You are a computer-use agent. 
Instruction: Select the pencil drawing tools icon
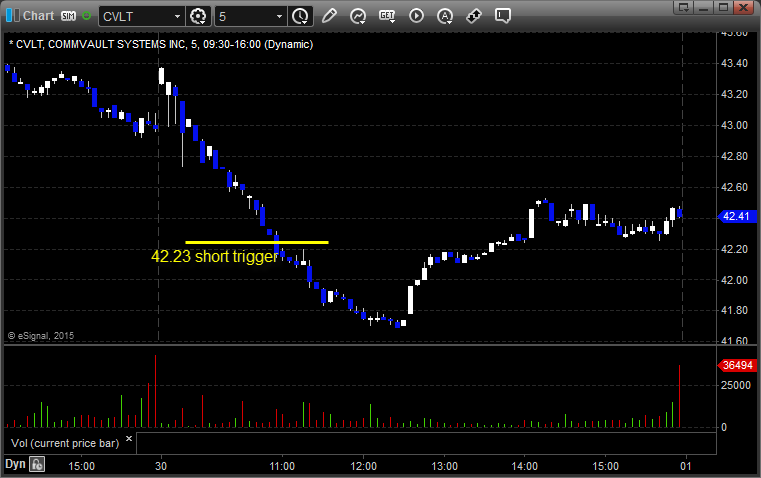pos(329,16)
